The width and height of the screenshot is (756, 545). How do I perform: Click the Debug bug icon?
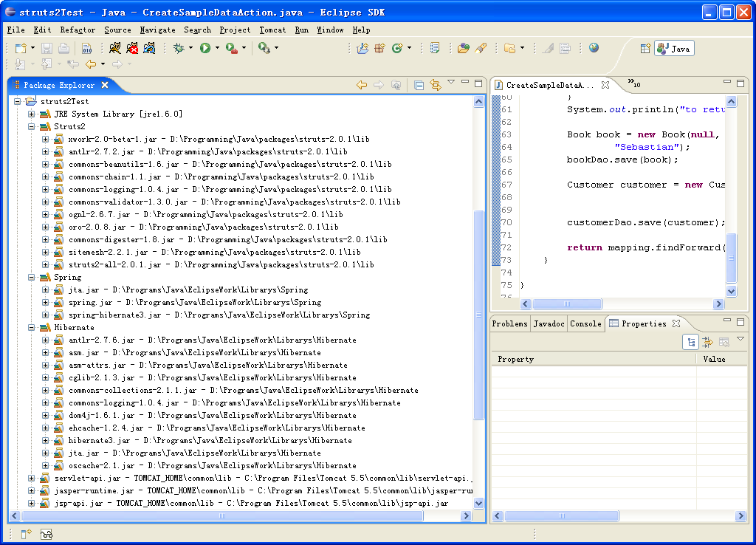point(179,48)
